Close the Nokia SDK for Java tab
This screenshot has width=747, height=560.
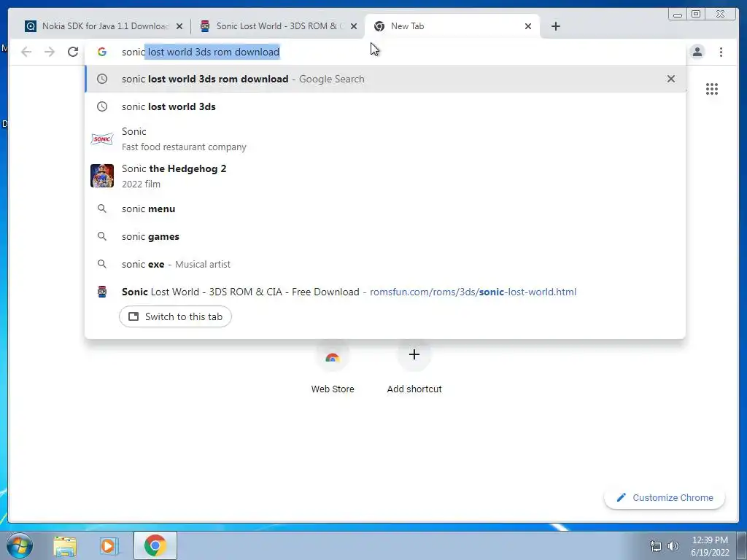179,26
